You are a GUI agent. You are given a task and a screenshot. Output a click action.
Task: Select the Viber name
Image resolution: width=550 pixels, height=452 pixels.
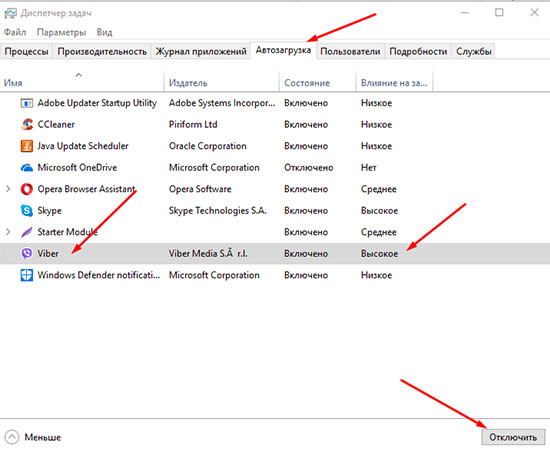(48, 253)
